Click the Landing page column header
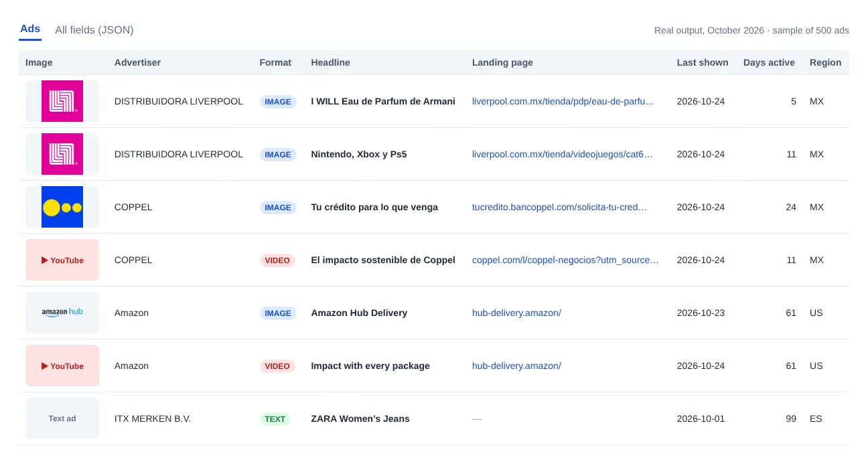Image resolution: width=868 pixels, height=464 pixels. 502,62
